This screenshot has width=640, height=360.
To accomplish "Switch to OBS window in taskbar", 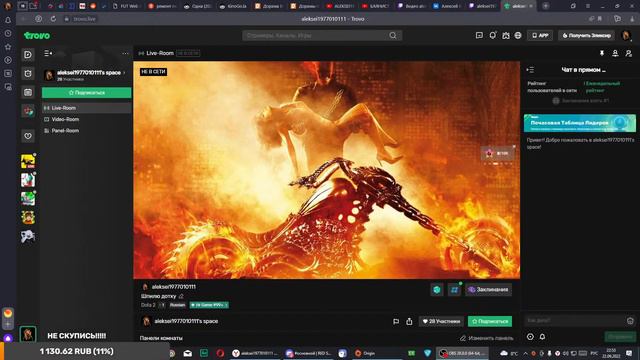I will point(462,353).
